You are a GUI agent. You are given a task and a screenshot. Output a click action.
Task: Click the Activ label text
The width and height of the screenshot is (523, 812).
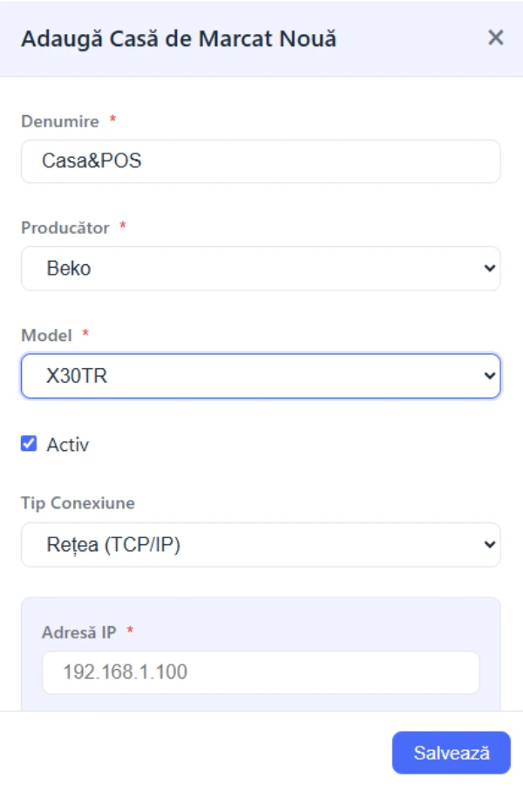67,445
